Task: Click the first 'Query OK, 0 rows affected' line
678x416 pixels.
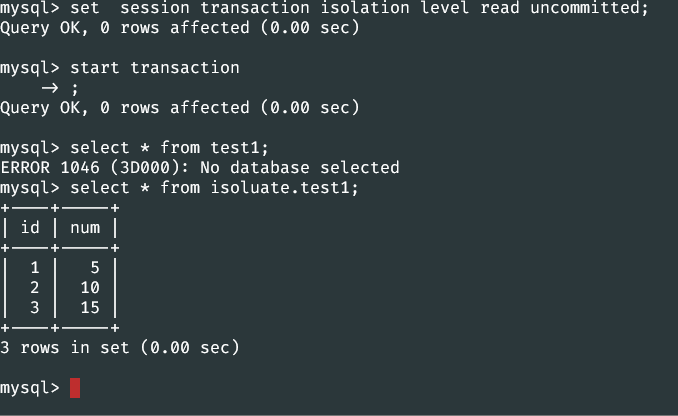Action: [180, 28]
